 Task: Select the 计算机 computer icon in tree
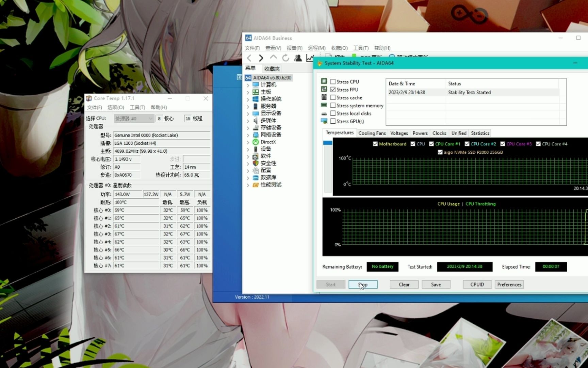point(256,85)
